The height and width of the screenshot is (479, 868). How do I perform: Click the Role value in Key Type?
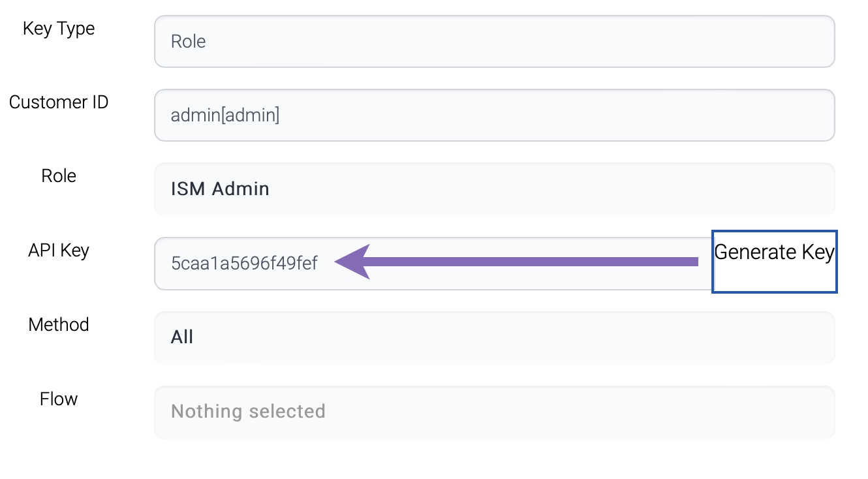pos(188,42)
